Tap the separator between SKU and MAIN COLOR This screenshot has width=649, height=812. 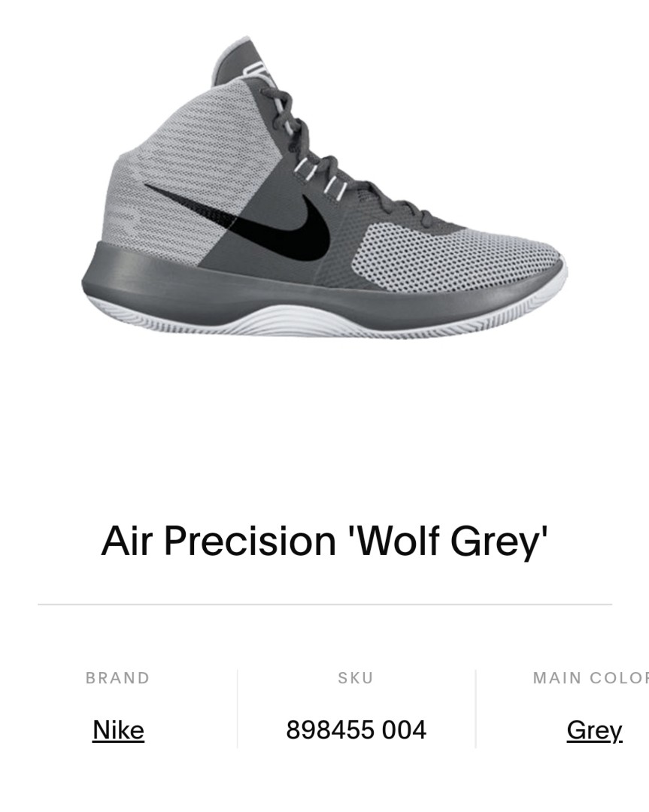coord(475,707)
